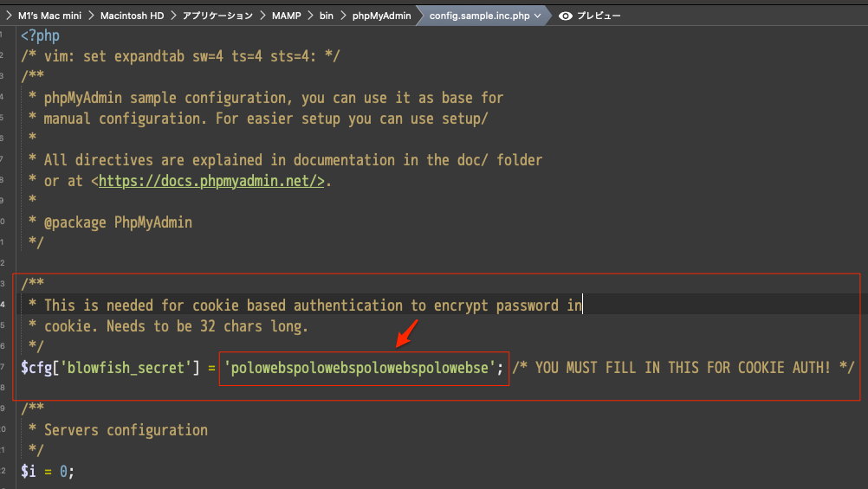Click chevron between bin and phpMyAdmin
Viewport: 868px width, 489px height.
pyautogui.click(x=342, y=16)
